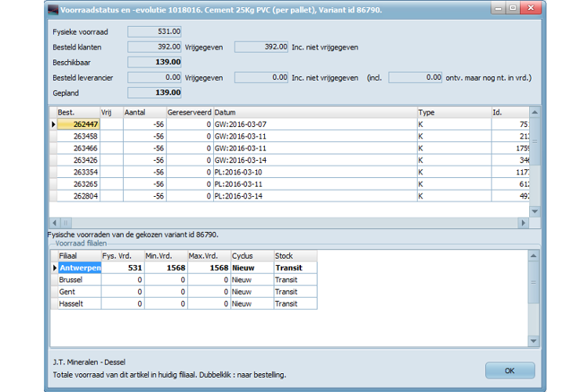
Task: Click orders grid vertical scrollbar thumb
Action: [x=535, y=142]
